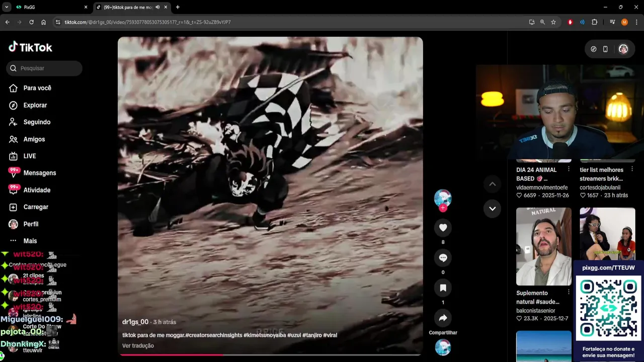Click the #uzui hashtag
This screenshot has height=362, width=644.
[x=294, y=335]
